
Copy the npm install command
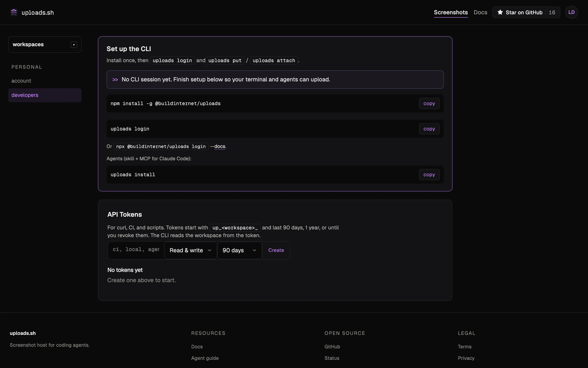tap(429, 104)
